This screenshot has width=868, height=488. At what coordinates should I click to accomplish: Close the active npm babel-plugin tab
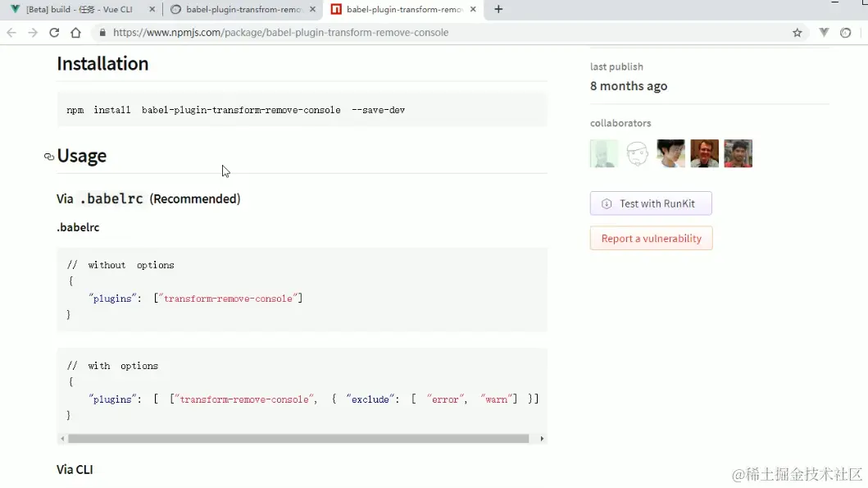[473, 9]
